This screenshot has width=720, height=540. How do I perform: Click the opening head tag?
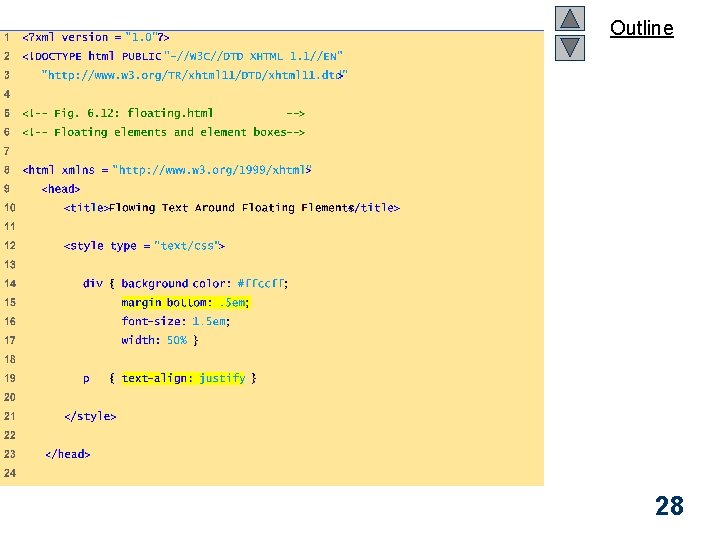pos(61,189)
